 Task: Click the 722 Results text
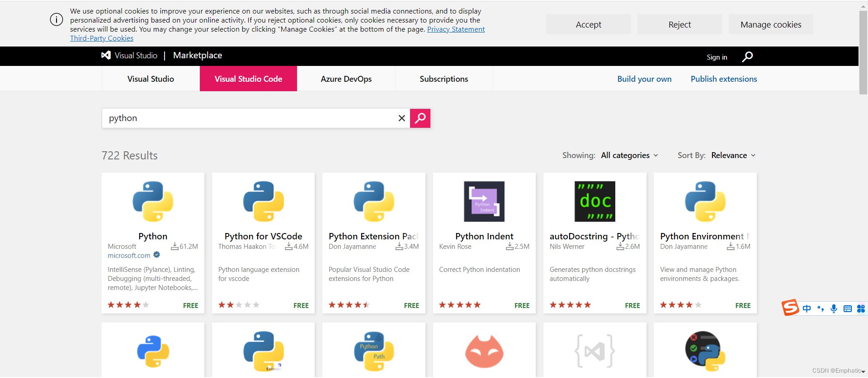tap(130, 155)
